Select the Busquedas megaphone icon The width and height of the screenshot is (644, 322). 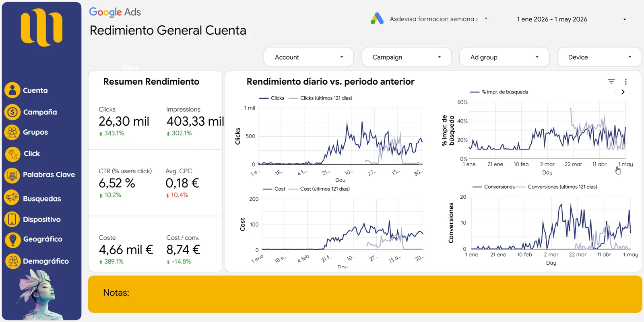(x=12, y=197)
